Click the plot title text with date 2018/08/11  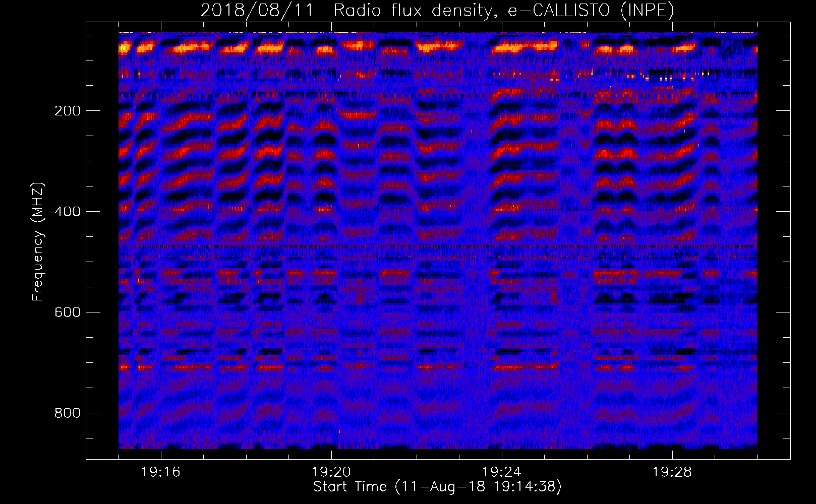pos(437,10)
